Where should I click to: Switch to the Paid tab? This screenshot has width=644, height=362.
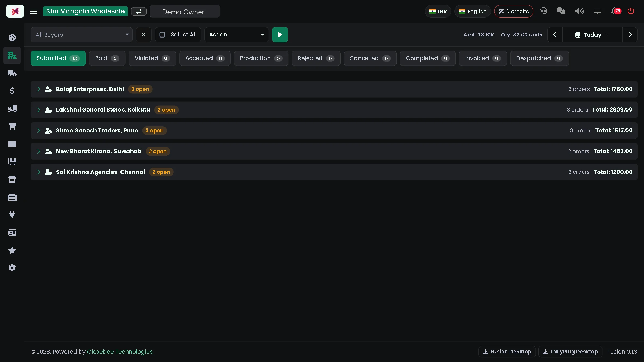(107, 58)
